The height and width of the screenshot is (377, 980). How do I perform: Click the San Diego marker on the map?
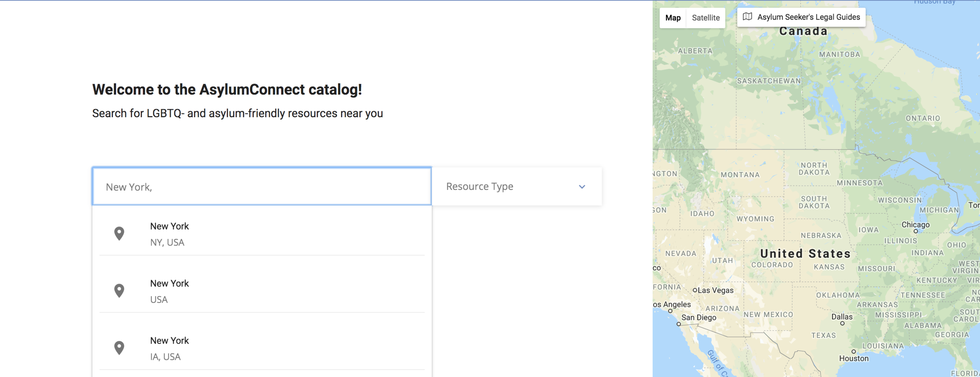(x=679, y=324)
